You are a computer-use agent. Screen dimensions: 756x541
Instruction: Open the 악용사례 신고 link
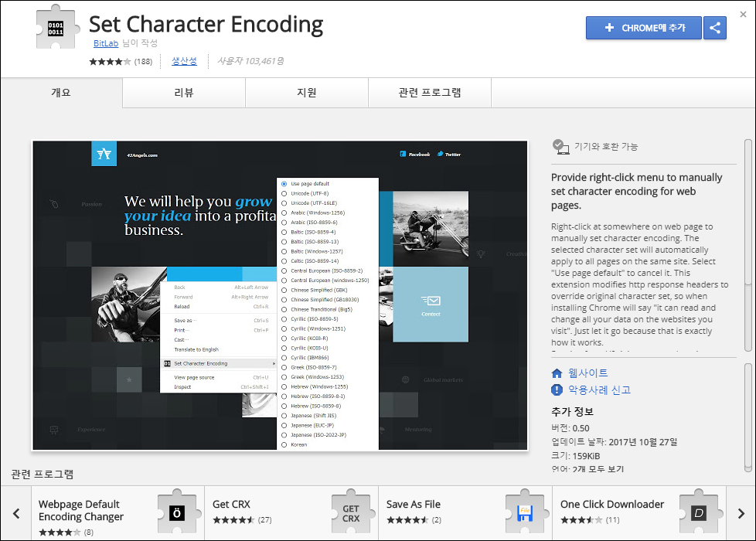coord(599,390)
